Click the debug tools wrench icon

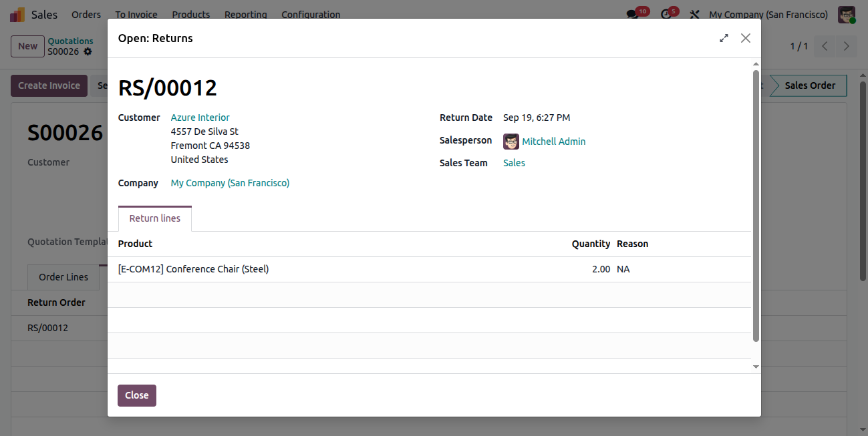694,14
